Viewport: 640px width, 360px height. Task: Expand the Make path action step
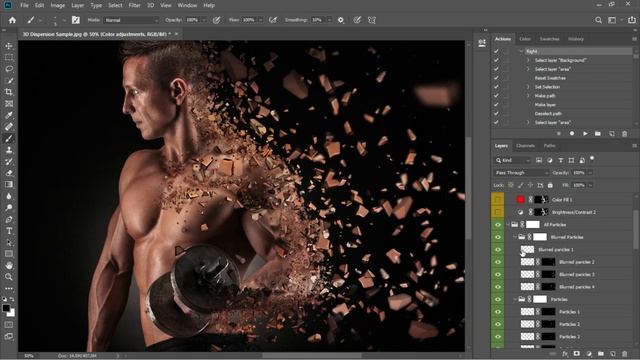[528, 96]
